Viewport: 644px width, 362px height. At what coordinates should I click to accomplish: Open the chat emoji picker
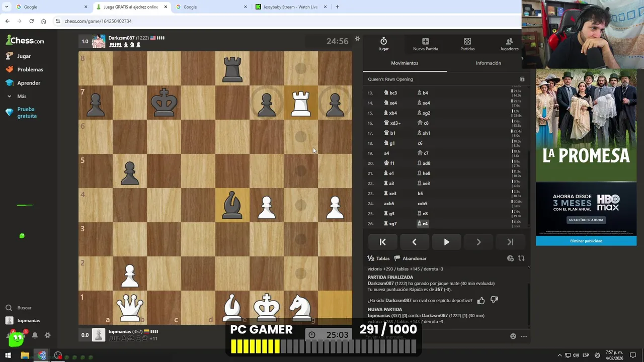513,336
